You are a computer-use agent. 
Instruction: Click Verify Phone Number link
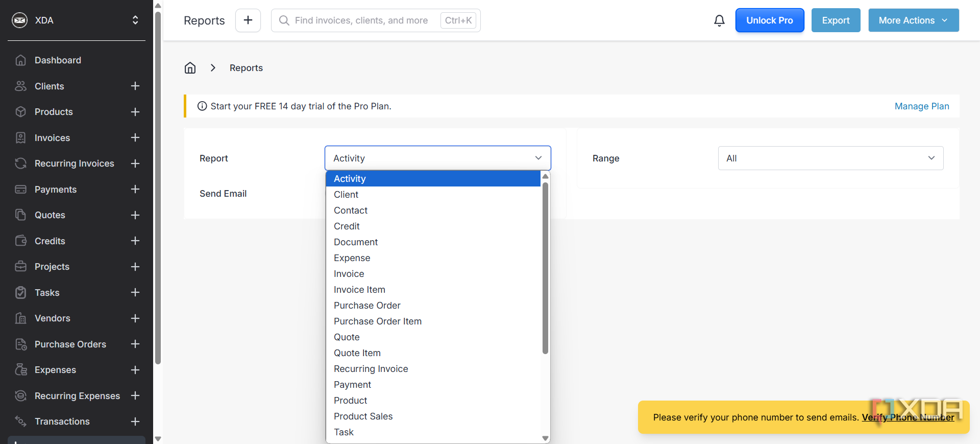pyautogui.click(x=908, y=417)
